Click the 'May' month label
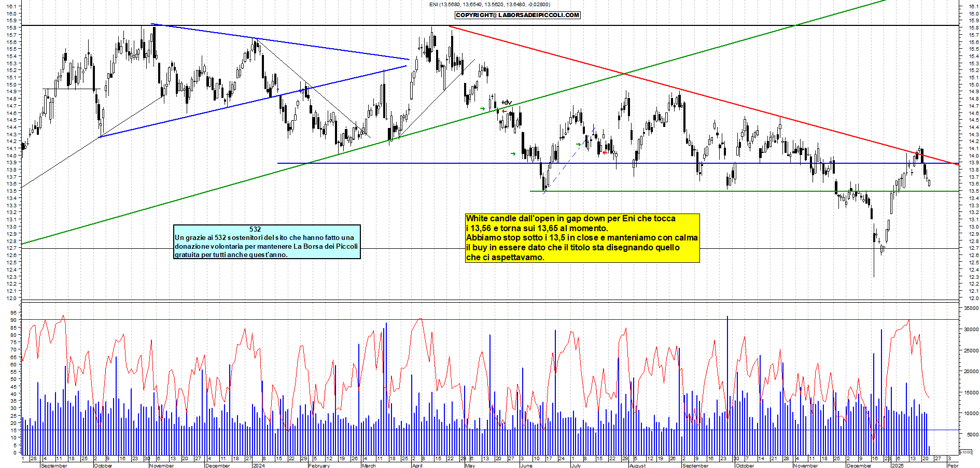Viewport: 980px width, 468px height. 470,465
